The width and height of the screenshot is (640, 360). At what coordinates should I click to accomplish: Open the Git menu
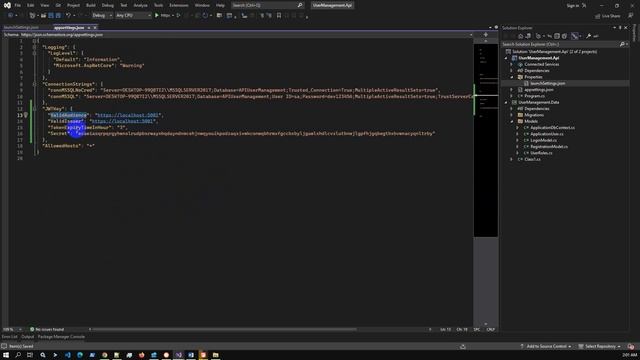tap(58, 5)
